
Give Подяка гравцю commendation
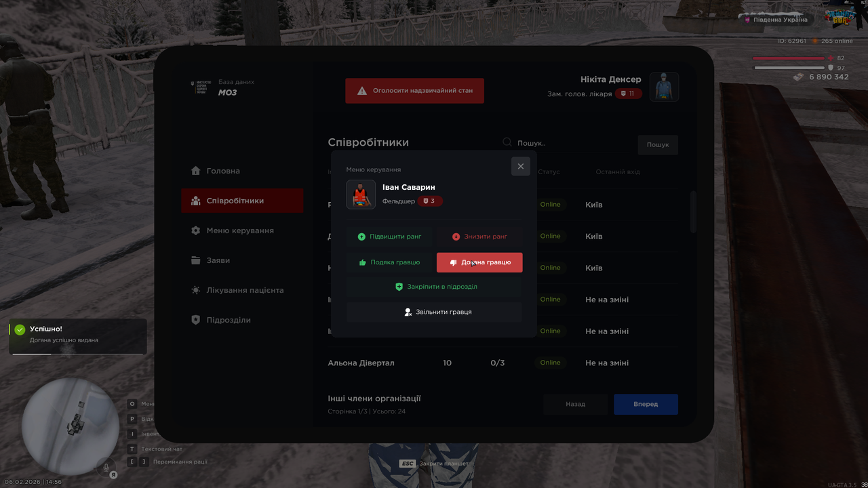point(389,262)
